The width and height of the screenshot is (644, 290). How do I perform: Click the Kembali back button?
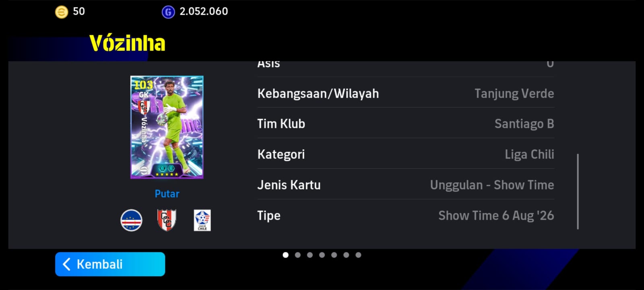click(110, 264)
